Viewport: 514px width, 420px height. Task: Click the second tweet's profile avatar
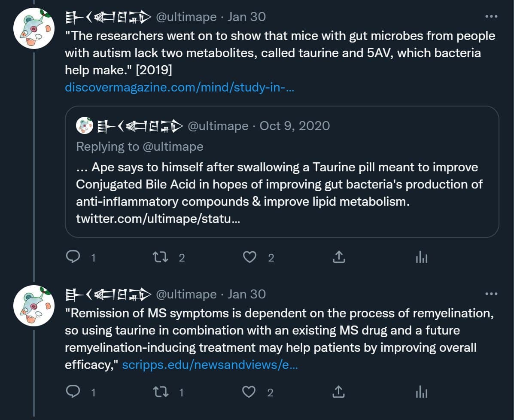(34, 306)
